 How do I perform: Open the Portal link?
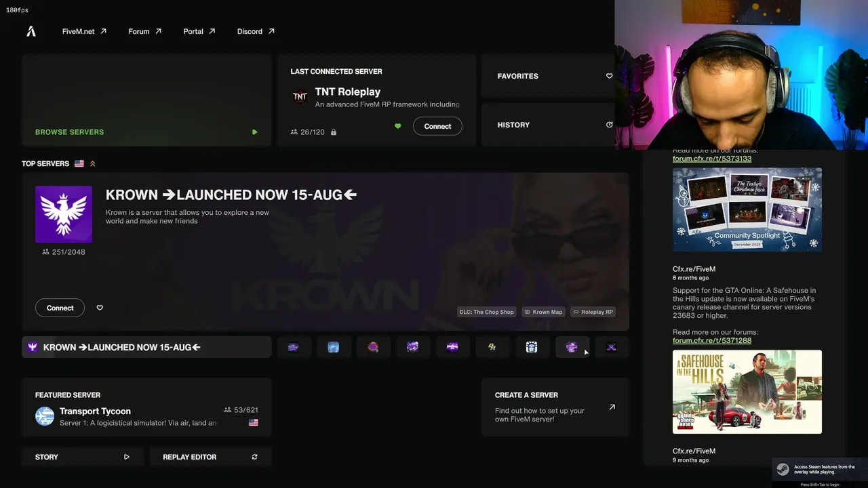199,31
